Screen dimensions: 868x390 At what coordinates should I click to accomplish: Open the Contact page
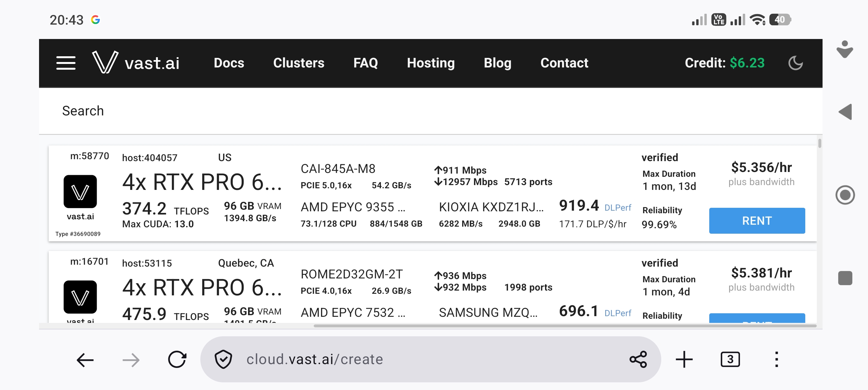[x=564, y=63]
